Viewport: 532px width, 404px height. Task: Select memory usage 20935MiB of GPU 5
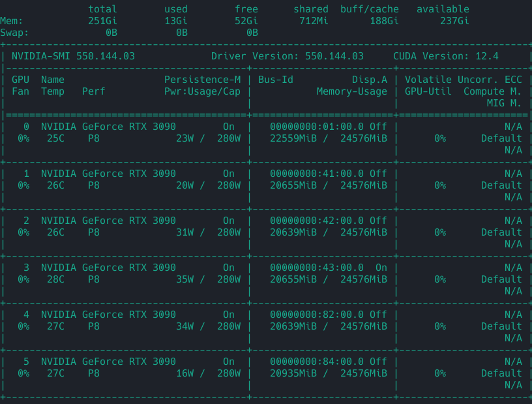click(293, 373)
